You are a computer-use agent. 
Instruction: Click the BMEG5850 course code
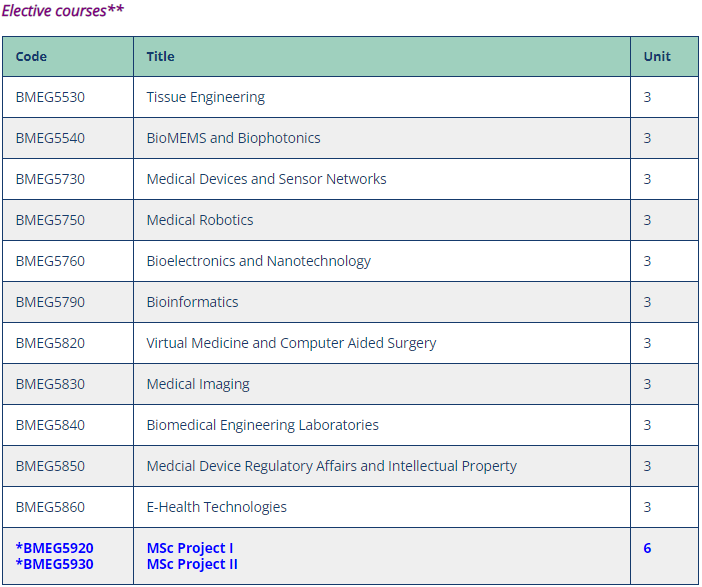pyautogui.click(x=50, y=466)
